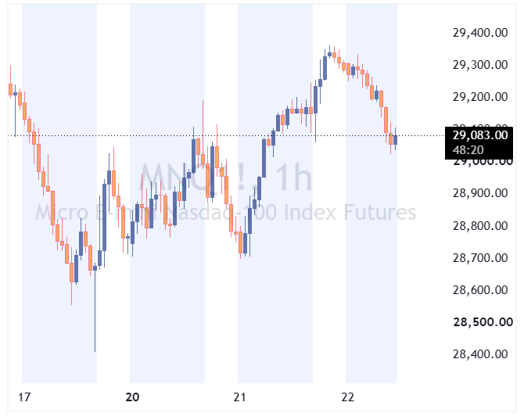Image resolution: width=524 pixels, height=420 pixels.
Task: Click the bold 28,500.00 price label
Action: 483,322
